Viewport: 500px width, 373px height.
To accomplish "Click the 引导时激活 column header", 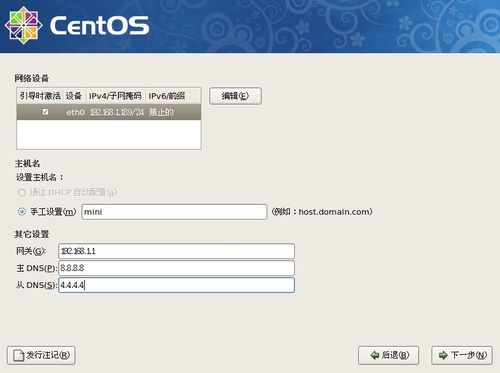I will 40,96.
